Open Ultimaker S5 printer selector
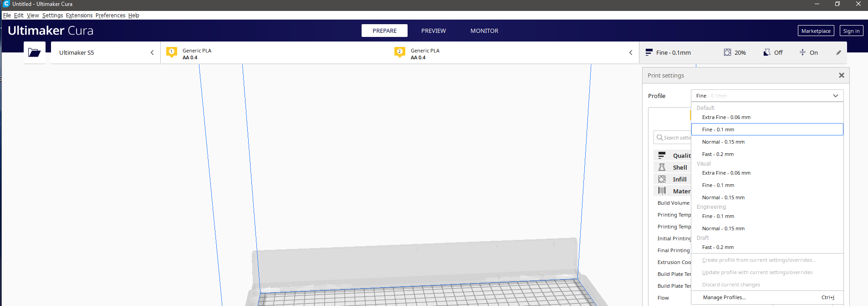Screen dimensions: 868x306 (106, 52)
